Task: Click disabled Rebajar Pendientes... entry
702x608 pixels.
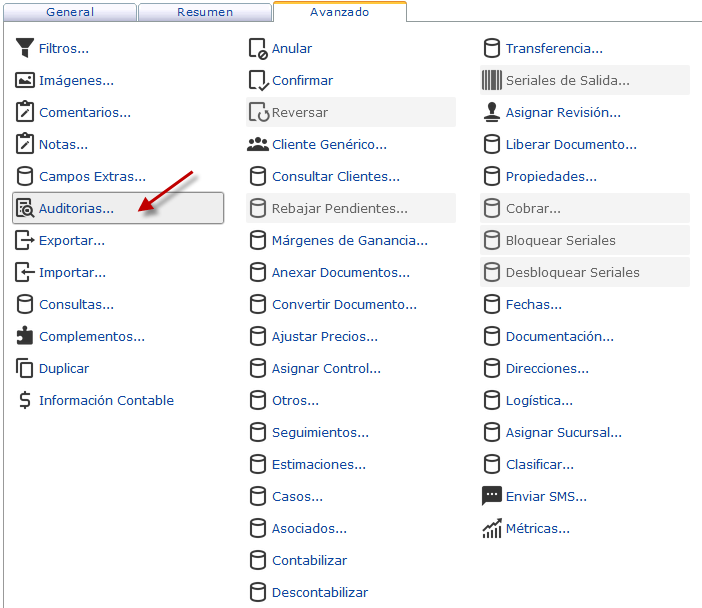Action: [x=351, y=208]
